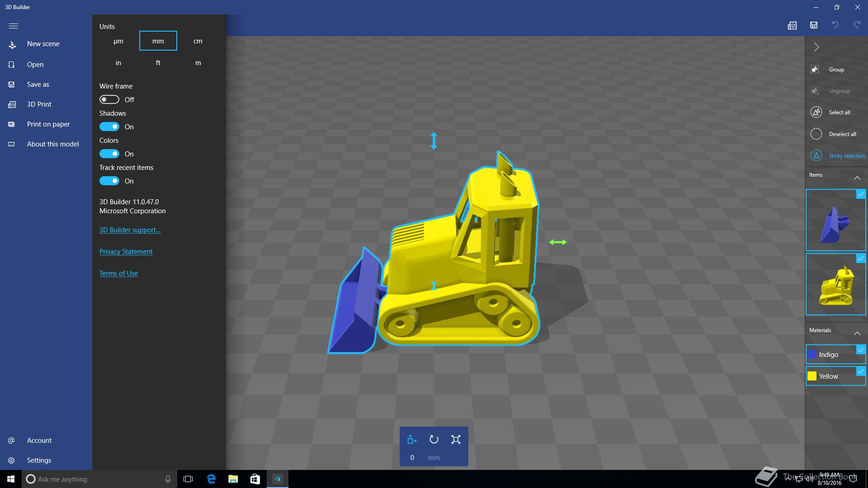This screenshot has height=488, width=868.
Task: Select the Scale tool icon
Action: (x=456, y=440)
